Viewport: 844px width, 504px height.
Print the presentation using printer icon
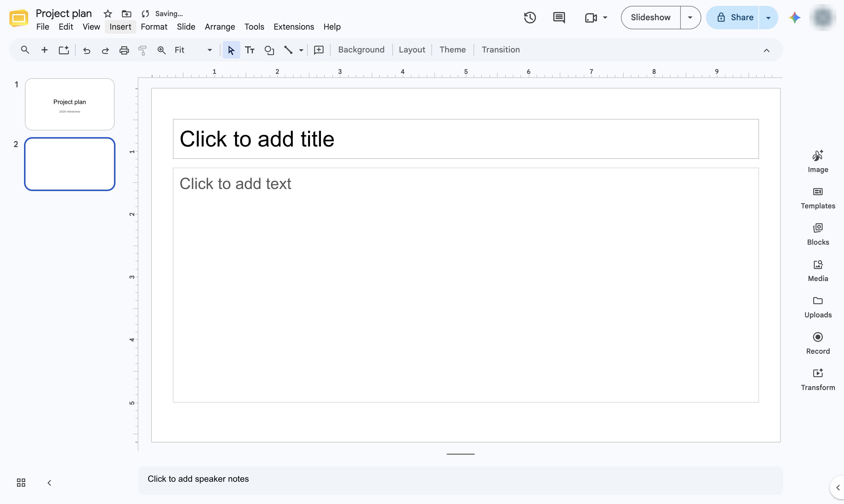click(x=124, y=50)
